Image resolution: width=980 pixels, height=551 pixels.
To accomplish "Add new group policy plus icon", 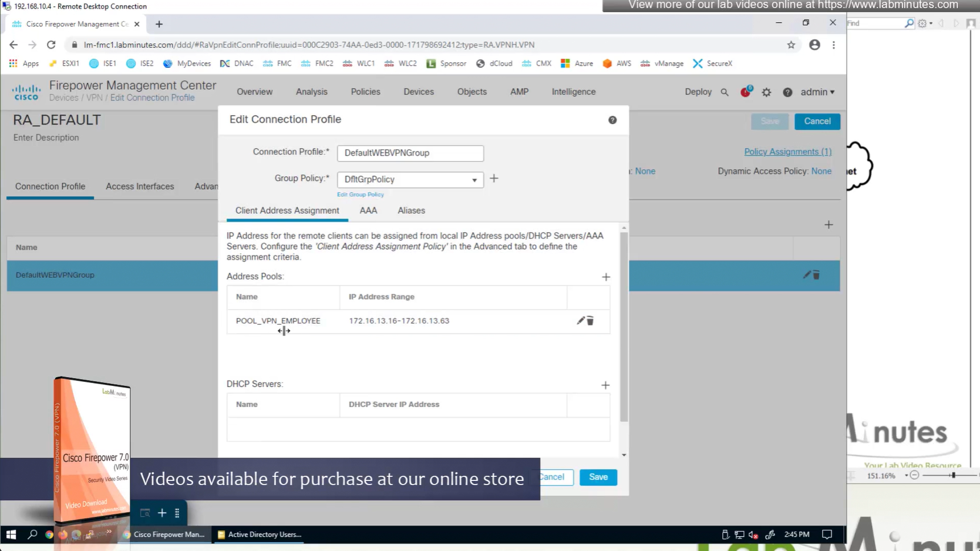I will (494, 179).
